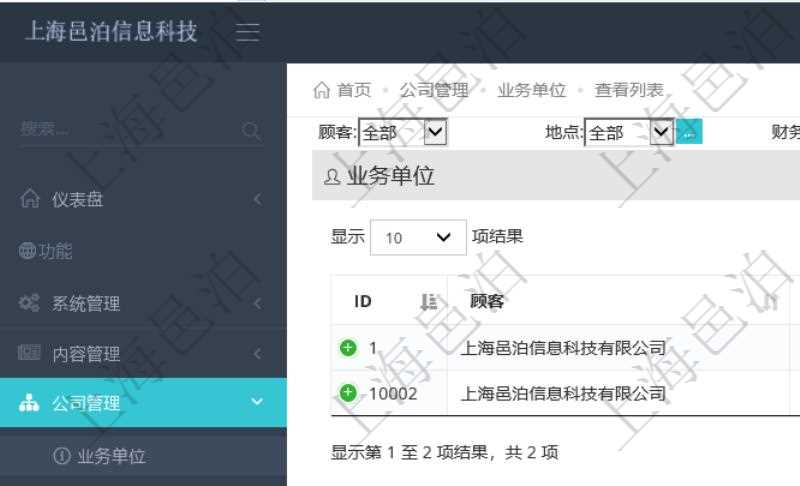Click the user icon in 业务单位 panel header

point(332,176)
